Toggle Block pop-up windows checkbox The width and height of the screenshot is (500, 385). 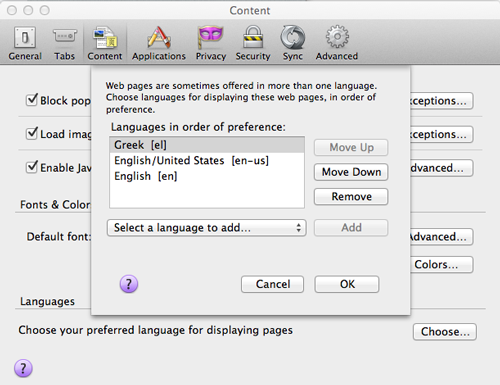pos(32,100)
